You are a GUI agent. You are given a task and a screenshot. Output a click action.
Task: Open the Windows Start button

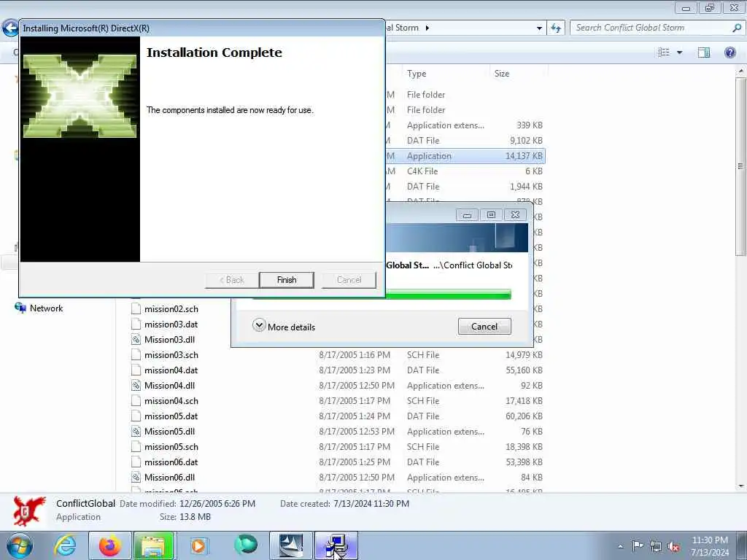click(20, 545)
